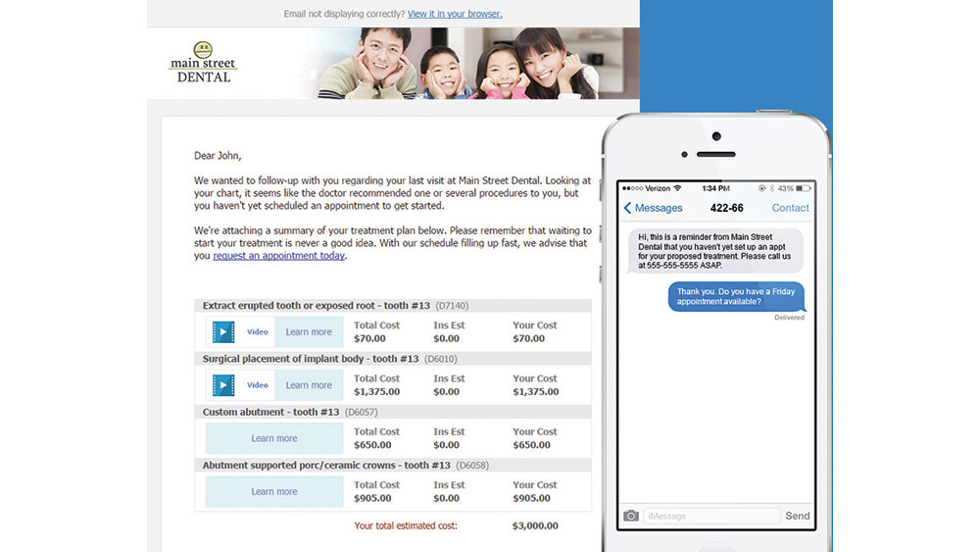Click the 'Dear John,' greeting

coord(218,156)
